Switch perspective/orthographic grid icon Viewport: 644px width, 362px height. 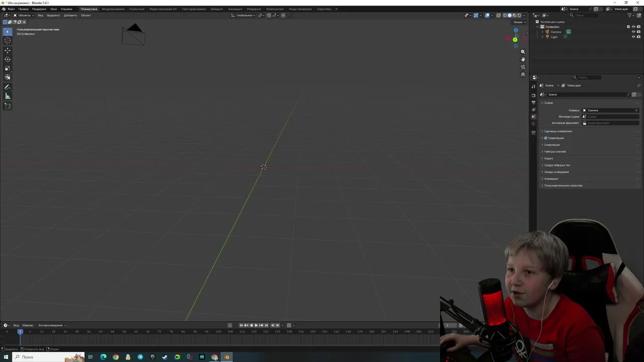click(523, 74)
